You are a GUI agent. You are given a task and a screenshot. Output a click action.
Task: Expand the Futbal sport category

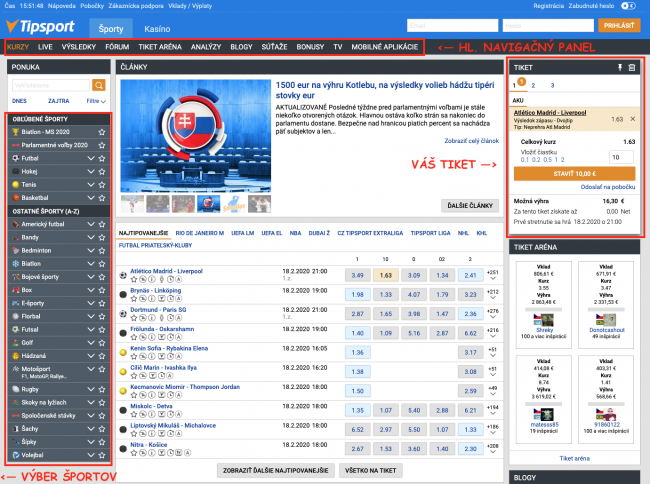91,157
